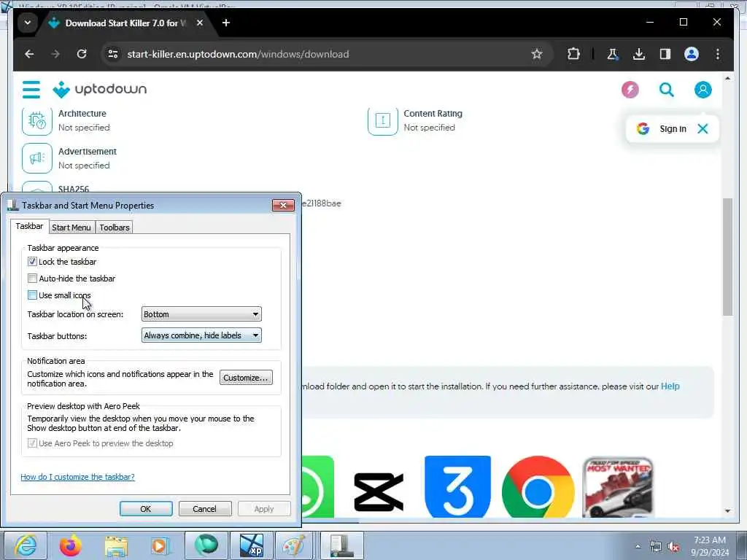Open the browser side panel
This screenshot has width=747, height=560.
665,54
